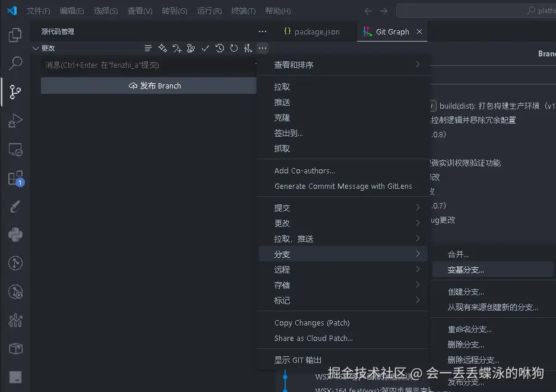Open the circular git branch icon in the activity bar

pos(15,263)
